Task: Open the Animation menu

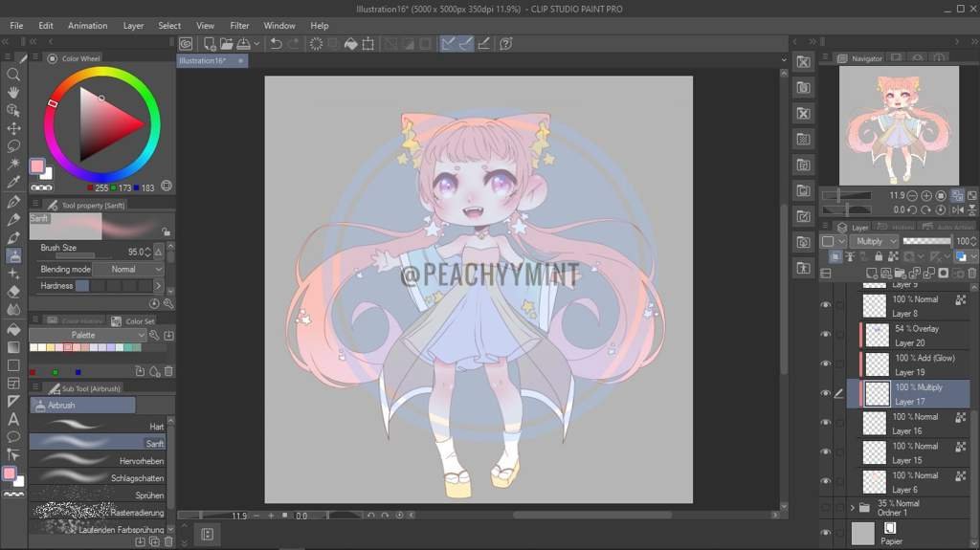Action: point(87,26)
